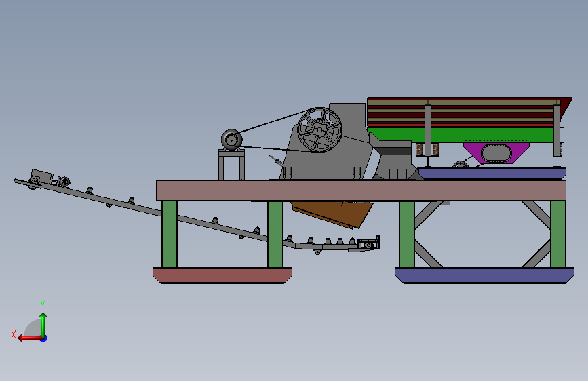
Task: Select the reddish base skid under the left frame
Action: coord(222,276)
